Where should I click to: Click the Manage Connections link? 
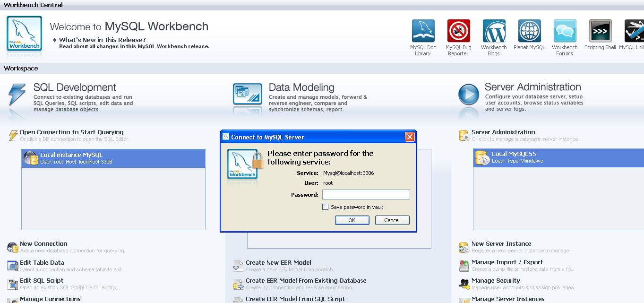tap(50, 299)
